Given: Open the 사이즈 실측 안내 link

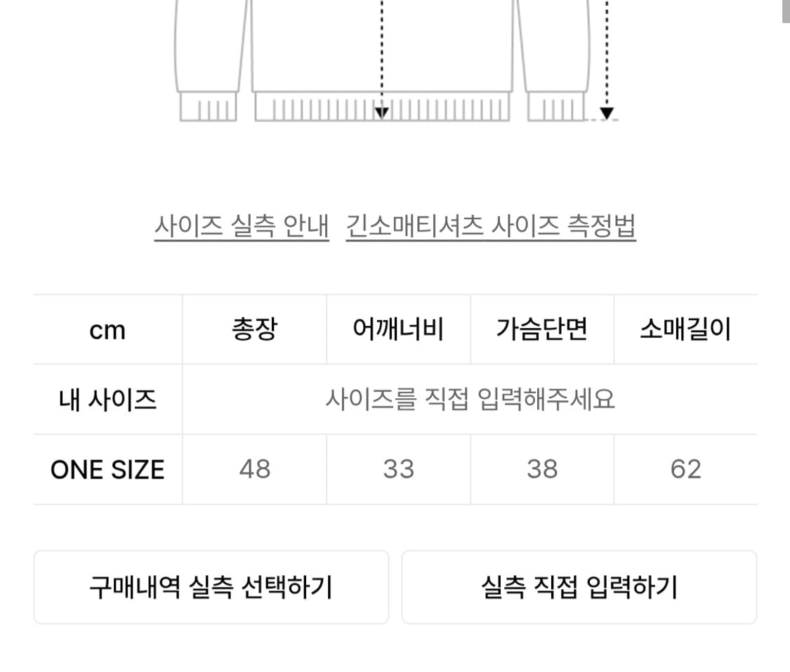Looking at the screenshot, I should click(242, 225).
